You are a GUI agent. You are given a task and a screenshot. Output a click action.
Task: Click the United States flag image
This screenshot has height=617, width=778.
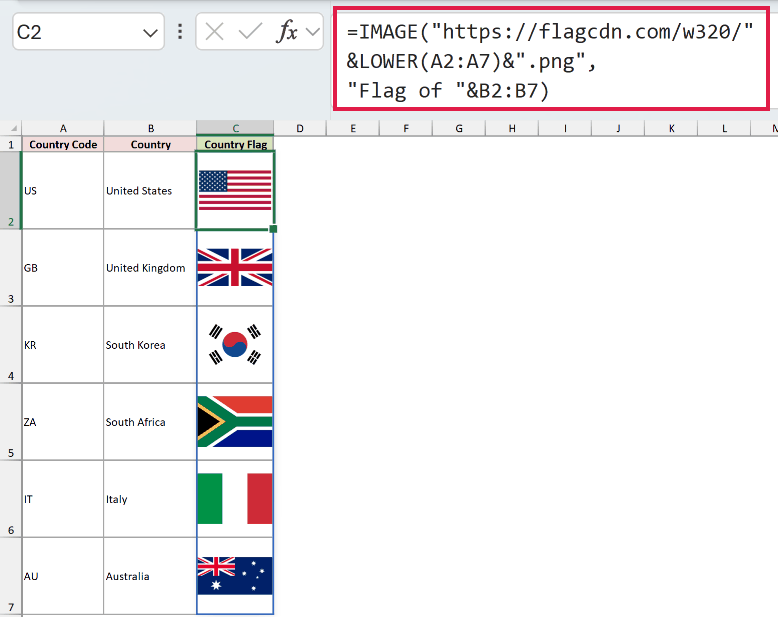pos(235,190)
